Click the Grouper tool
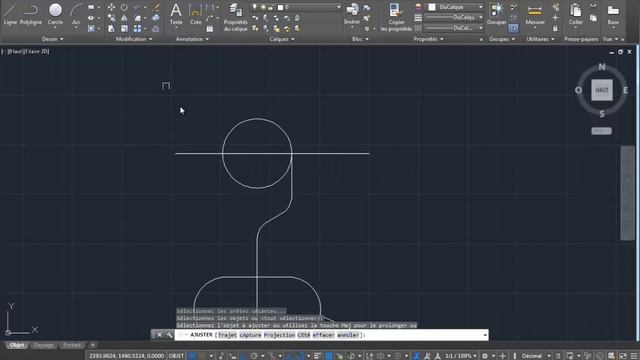Image resolution: width=640 pixels, height=360 pixels. click(496, 13)
